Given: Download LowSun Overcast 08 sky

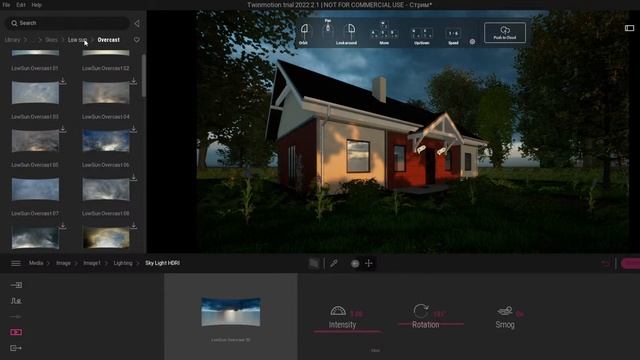Looking at the screenshot, I should 133,178.
